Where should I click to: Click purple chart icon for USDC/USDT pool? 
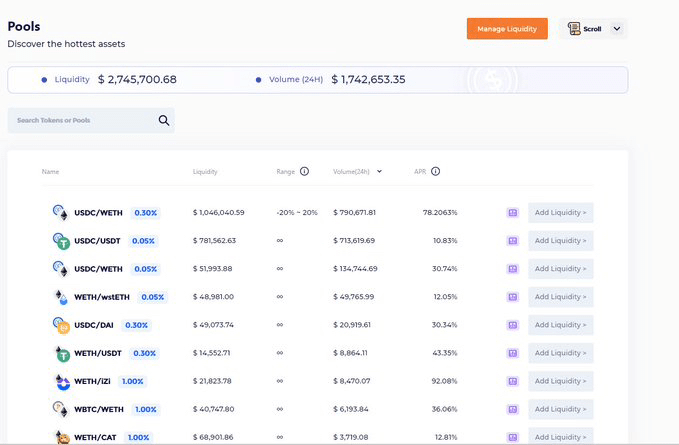tap(512, 241)
